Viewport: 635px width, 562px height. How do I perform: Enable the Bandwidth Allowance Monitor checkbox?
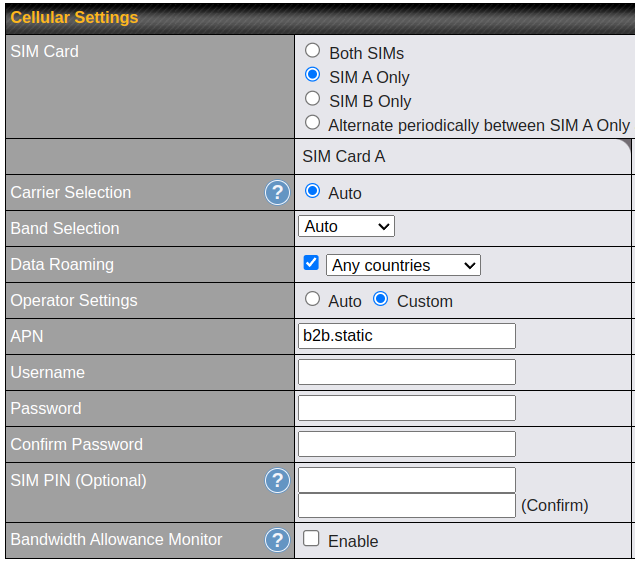point(311,539)
